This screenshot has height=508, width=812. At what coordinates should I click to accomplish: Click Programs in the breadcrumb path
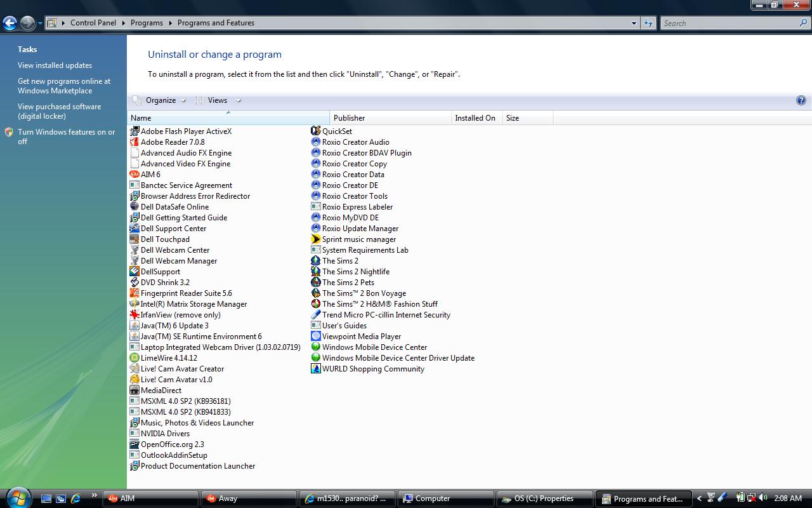(147, 23)
